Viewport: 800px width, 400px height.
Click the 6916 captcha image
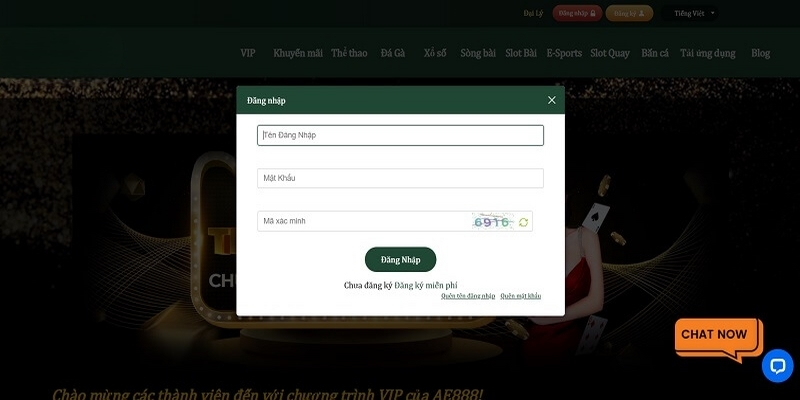pos(492,221)
